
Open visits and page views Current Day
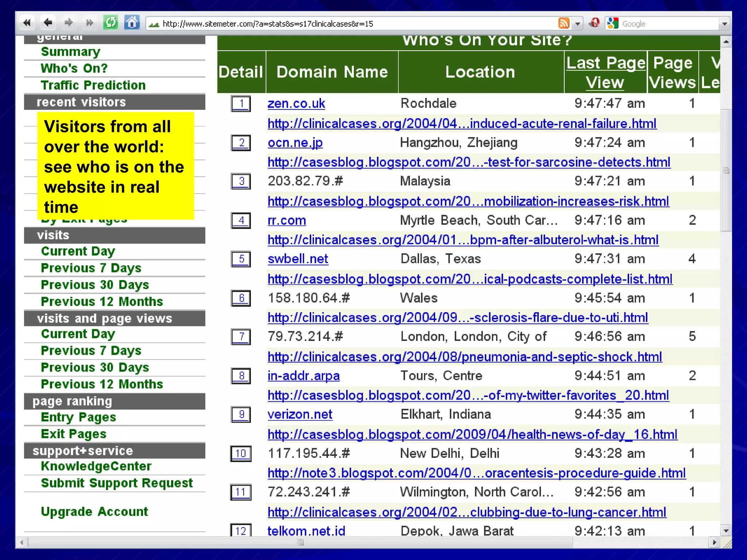[x=78, y=334]
